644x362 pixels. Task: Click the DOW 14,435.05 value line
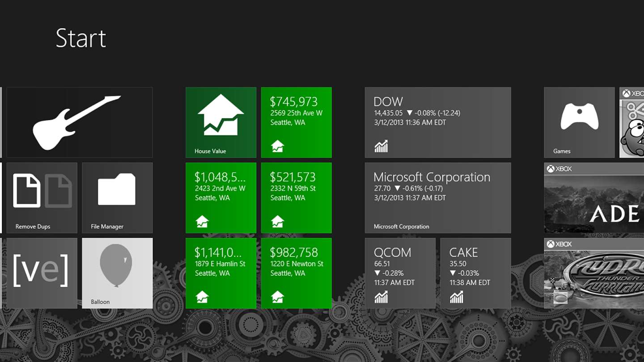pyautogui.click(x=417, y=113)
